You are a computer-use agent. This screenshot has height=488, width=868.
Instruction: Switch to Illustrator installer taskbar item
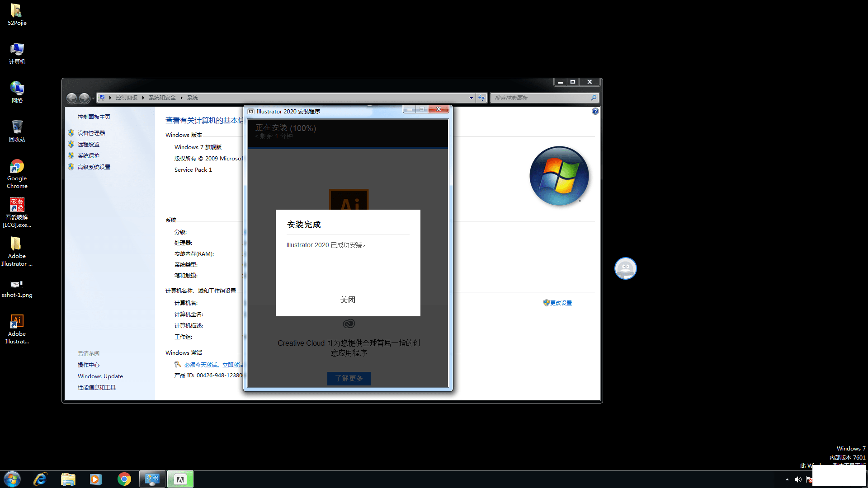pyautogui.click(x=180, y=479)
